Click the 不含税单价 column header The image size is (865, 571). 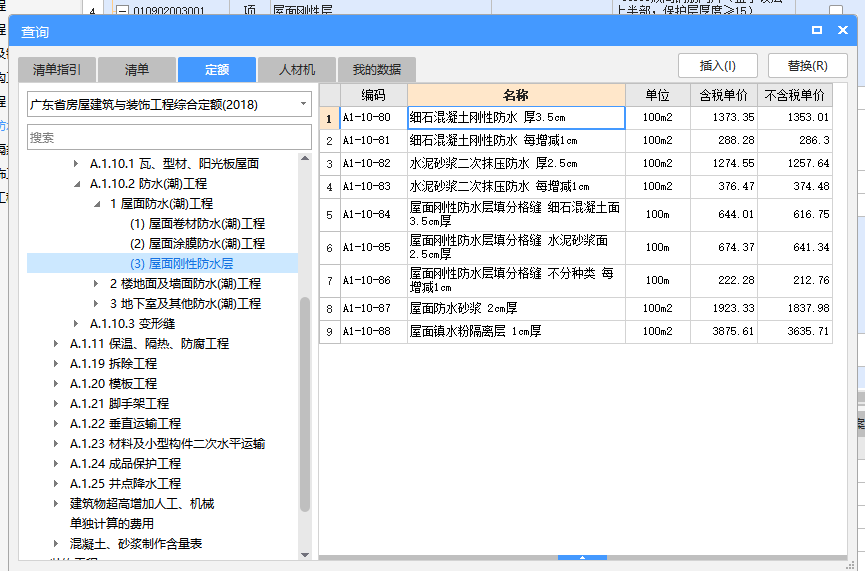pyautogui.click(x=795, y=95)
